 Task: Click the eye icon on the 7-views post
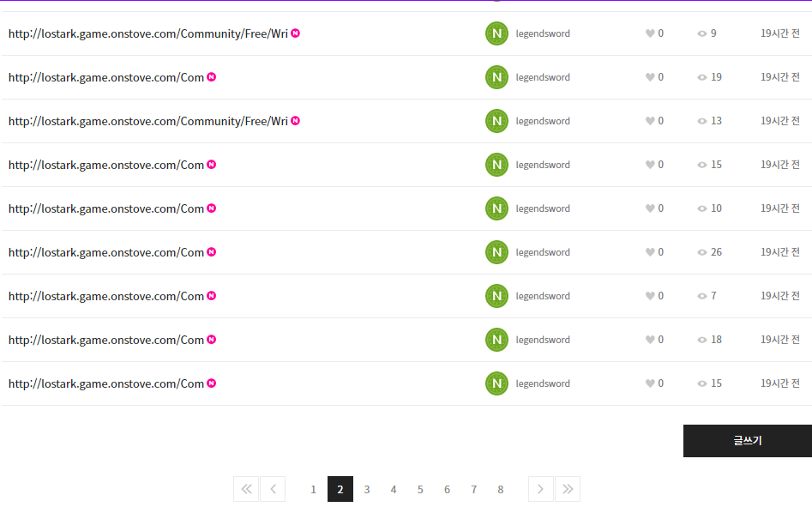(702, 296)
